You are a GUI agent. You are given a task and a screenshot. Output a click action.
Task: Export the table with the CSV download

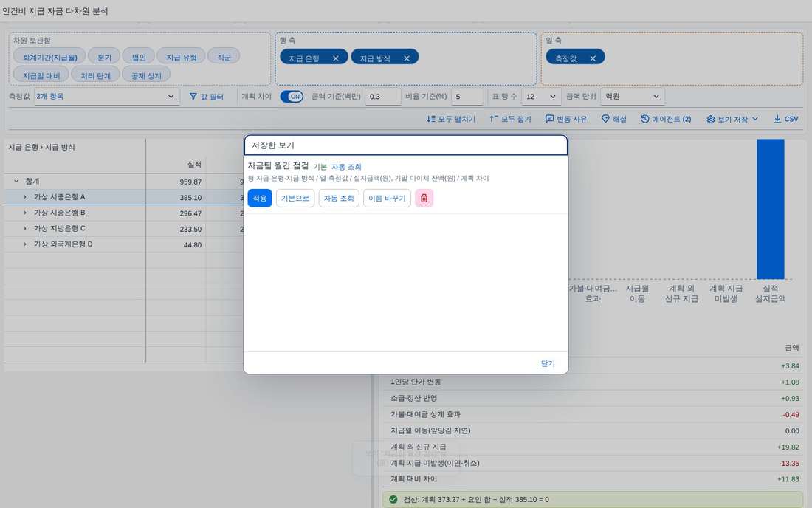tap(785, 119)
